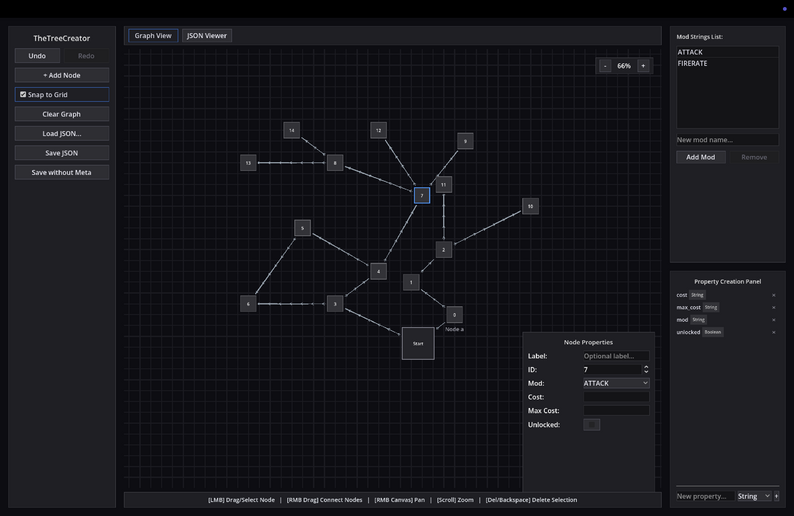
Task: Click the String type tag beside max_cost
Action: tap(711, 307)
